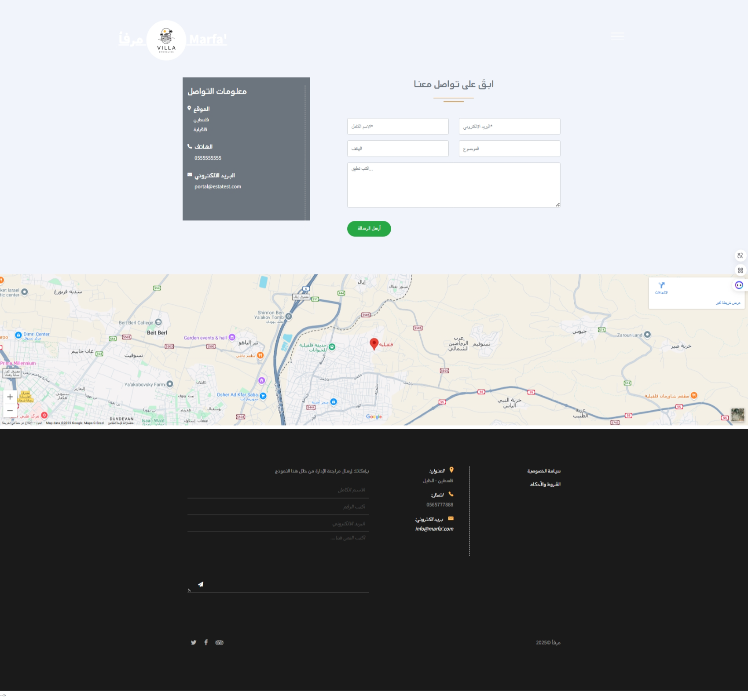This screenshot has width=748, height=700.
Task: Open TripAdvisor via the footer icon
Action: [219, 642]
